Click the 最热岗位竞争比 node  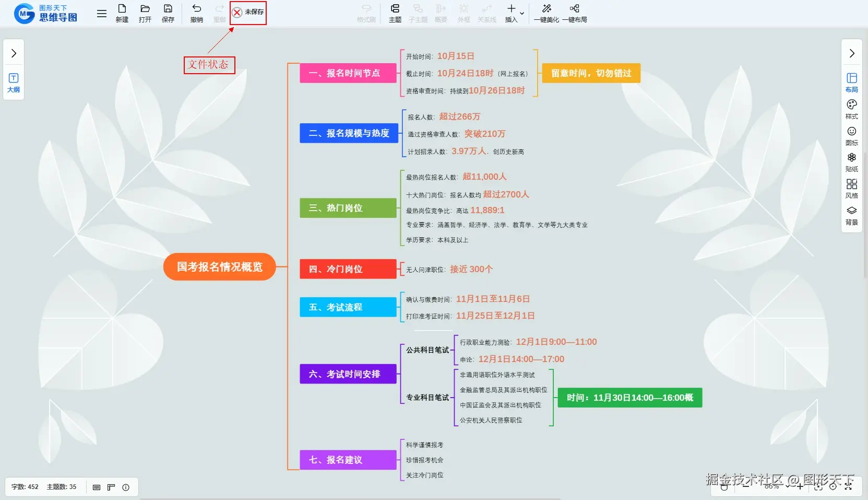[455, 210]
